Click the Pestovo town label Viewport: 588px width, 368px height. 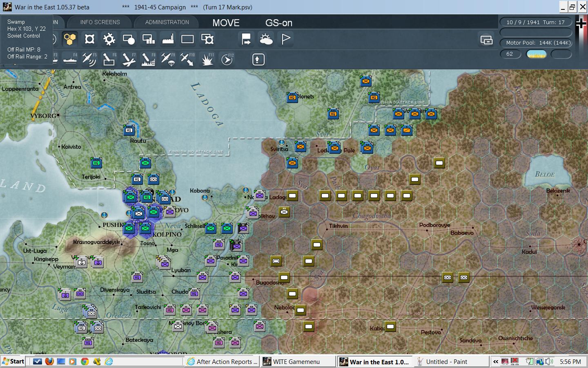click(x=431, y=332)
